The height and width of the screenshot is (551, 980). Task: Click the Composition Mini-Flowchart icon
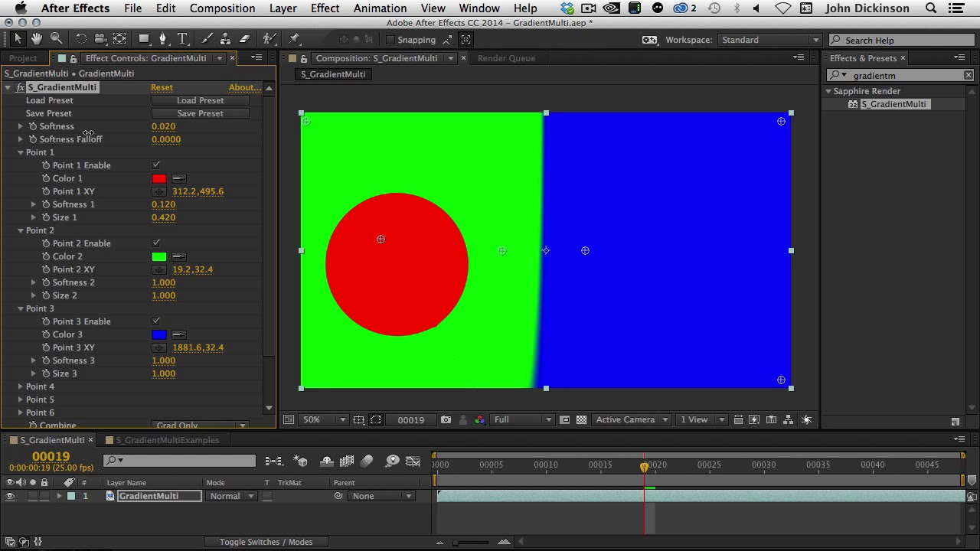point(273,461)
